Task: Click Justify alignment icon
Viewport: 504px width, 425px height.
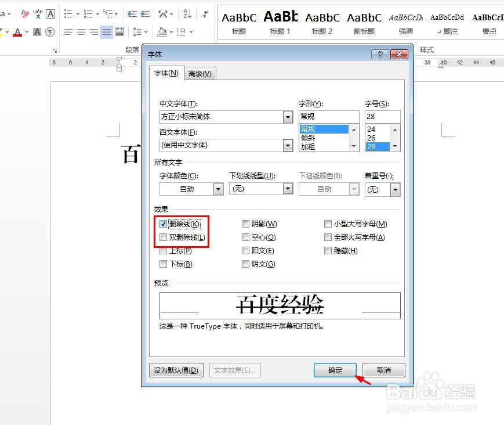Action: (106, 32)
